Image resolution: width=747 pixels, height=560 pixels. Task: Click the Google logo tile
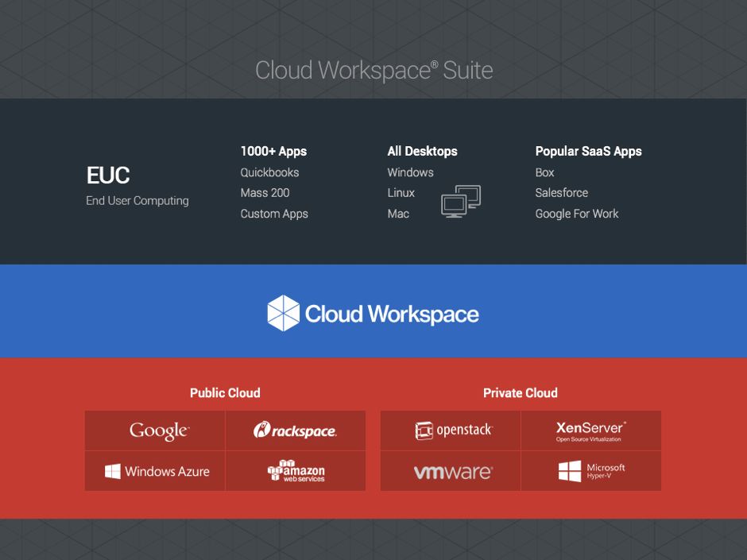[155, 431]
